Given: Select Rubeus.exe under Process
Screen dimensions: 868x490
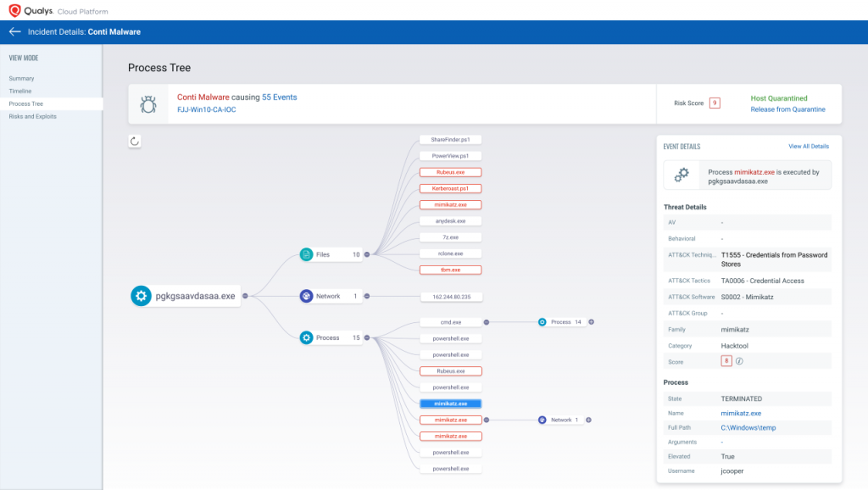Looking at the screenshot, I should pyautogui.click(x=451, y=371).
